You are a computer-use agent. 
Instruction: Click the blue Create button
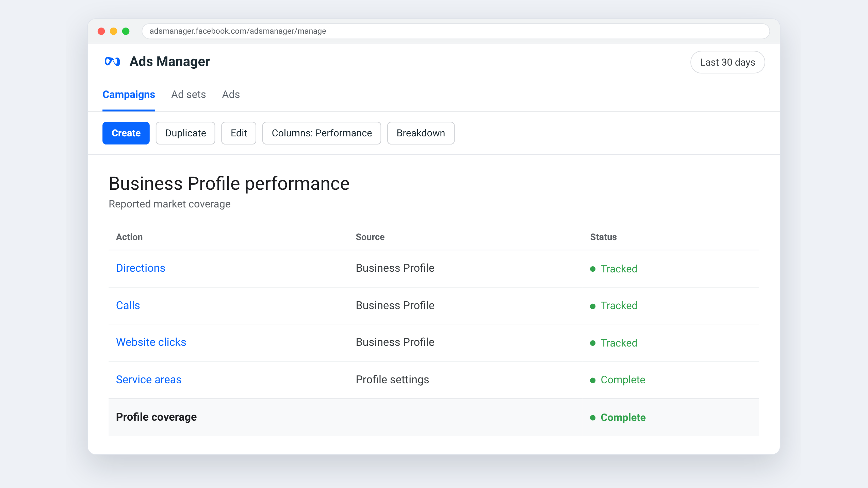point(126,133)
